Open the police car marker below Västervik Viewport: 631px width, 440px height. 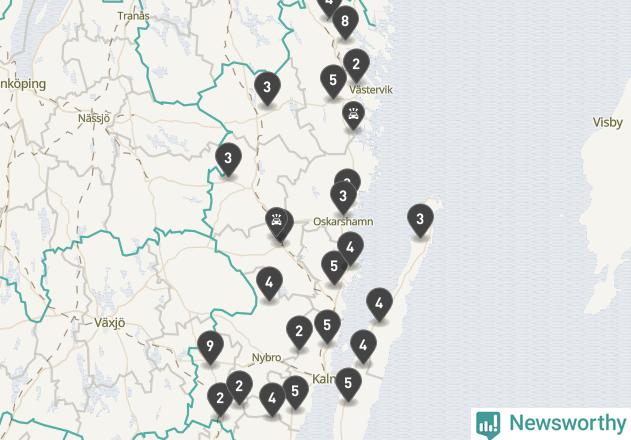(353, 115)
